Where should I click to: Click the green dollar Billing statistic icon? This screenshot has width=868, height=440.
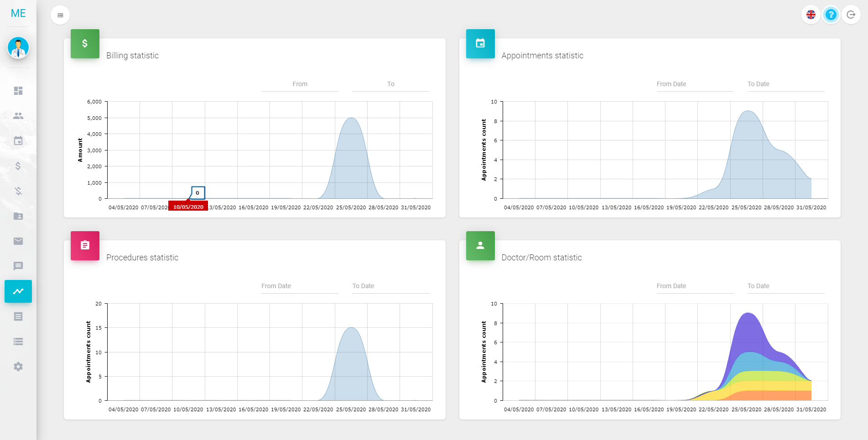pos(85,44)
